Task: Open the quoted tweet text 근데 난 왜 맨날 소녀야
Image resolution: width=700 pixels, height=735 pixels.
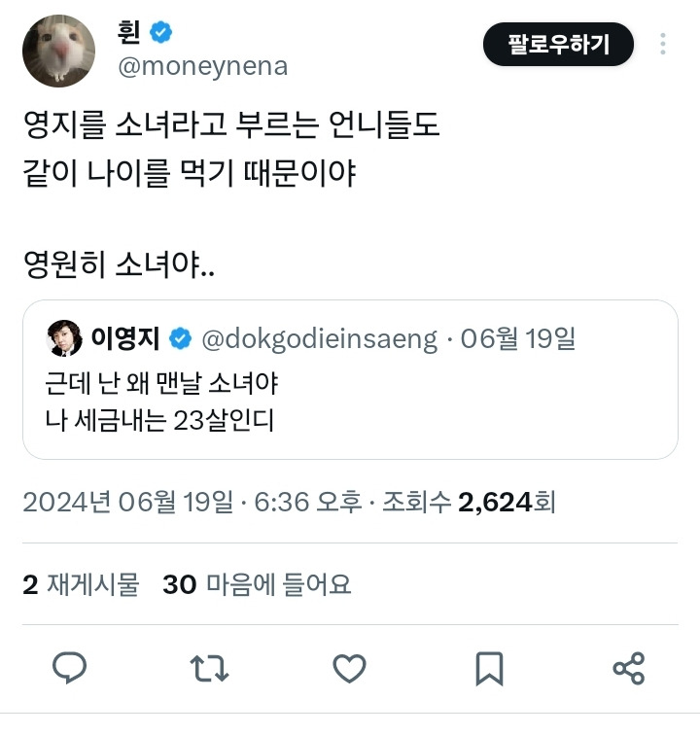Action: pos(161,383)
